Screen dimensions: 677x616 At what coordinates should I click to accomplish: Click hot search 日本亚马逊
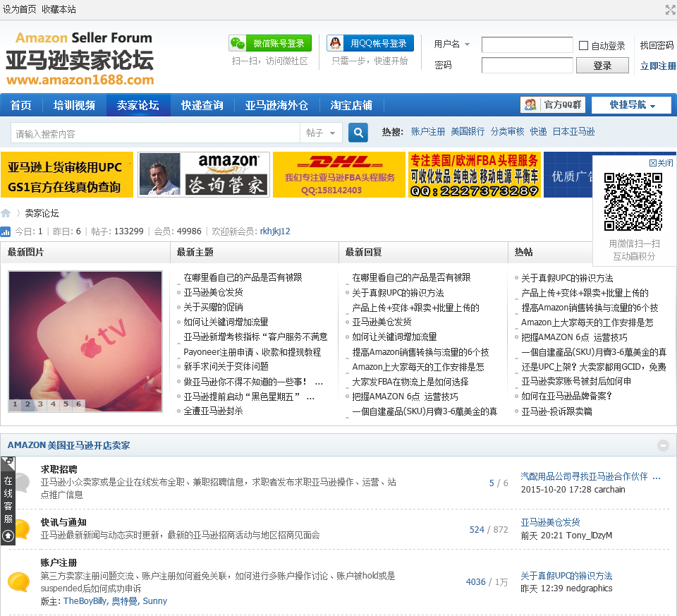(574, 132)
